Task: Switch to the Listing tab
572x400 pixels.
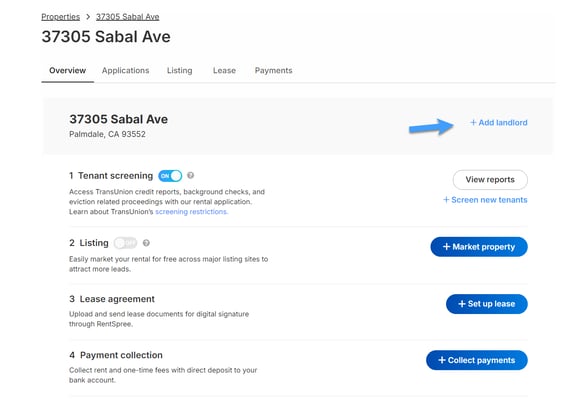Action: 179,70
